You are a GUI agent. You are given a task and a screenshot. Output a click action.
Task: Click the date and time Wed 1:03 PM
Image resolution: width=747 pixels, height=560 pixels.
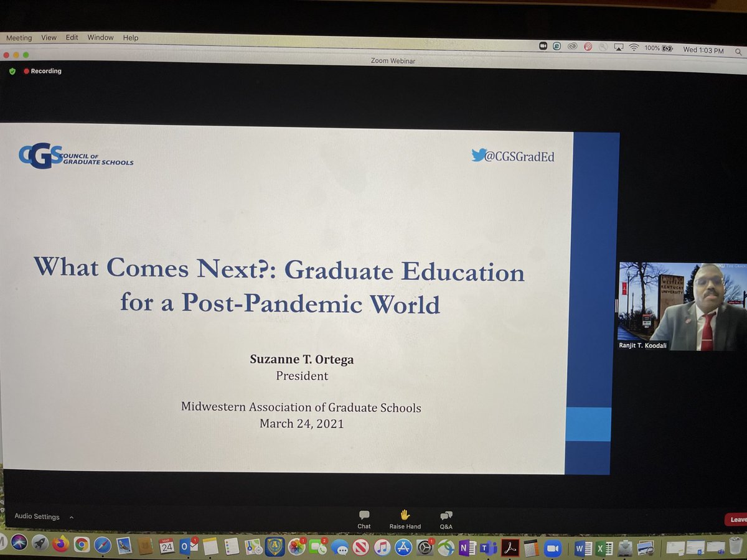coord(703,50)
